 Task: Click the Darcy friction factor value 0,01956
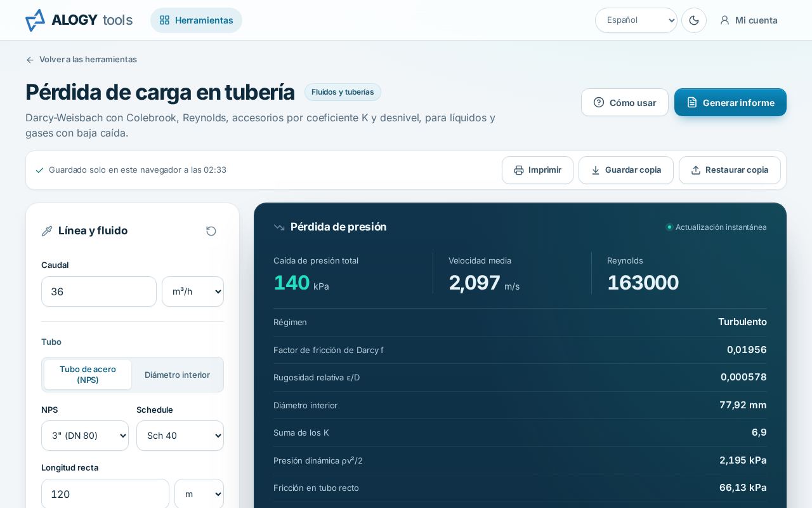tap(747, 350)
